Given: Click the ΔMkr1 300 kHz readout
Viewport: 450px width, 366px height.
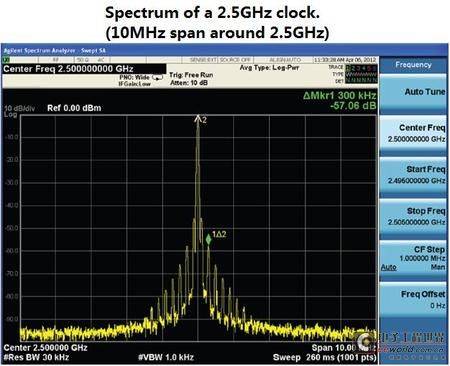Looking at the screenshot, I should [x=340, y=95].
